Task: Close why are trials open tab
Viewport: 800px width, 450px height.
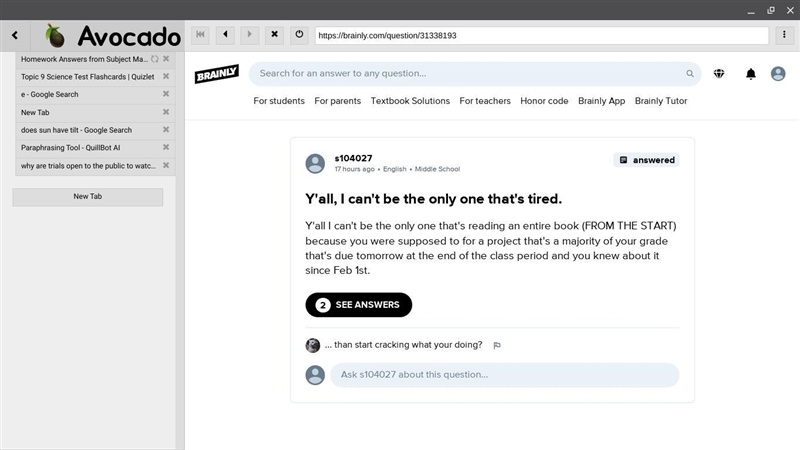Action: pyautogui.click(x=166, y=165)
